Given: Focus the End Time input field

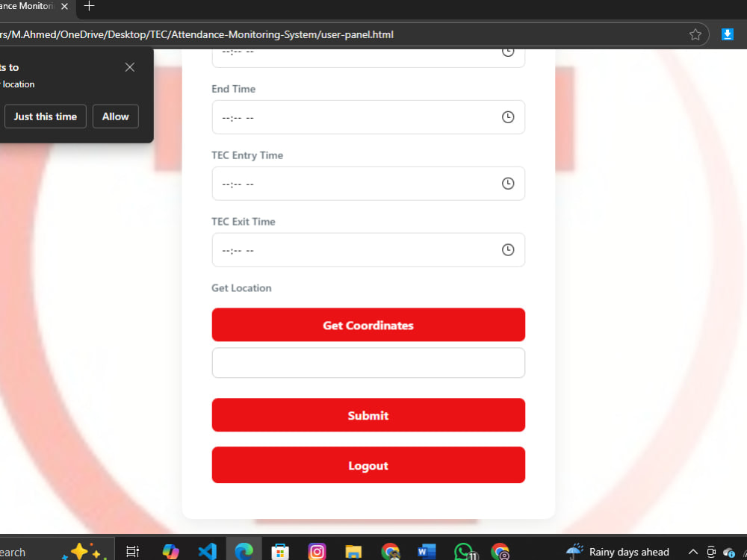Looking at the screenshot, I should tap(368, 117).
